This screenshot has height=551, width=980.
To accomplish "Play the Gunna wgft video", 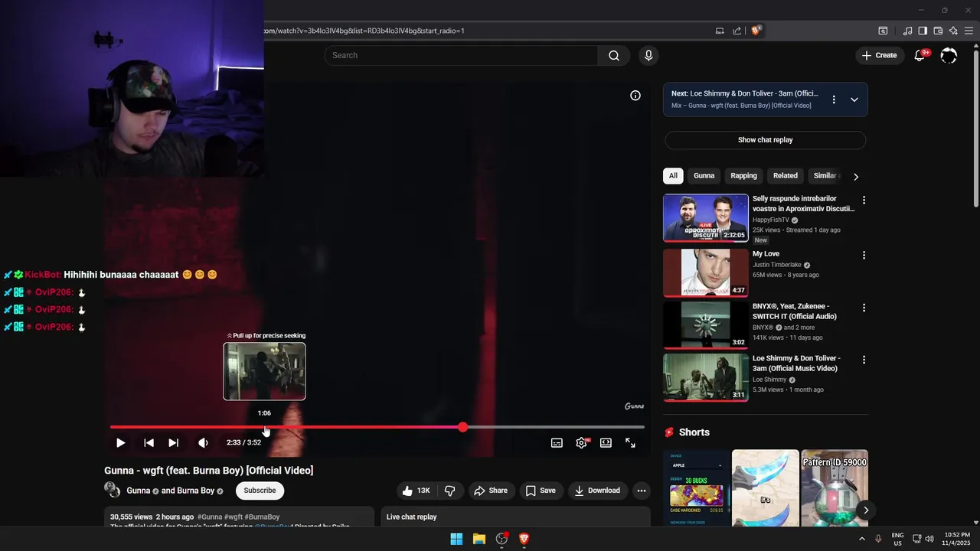I will 120,442.
